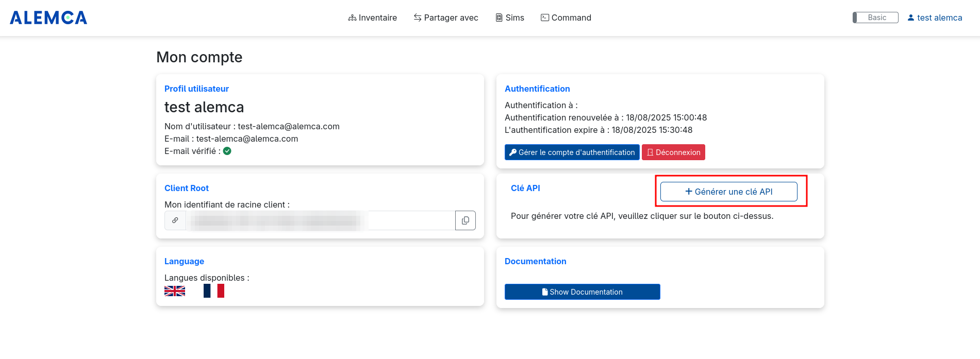
Task: Click Gérer le compte d'authentification button
Action: 572,152
